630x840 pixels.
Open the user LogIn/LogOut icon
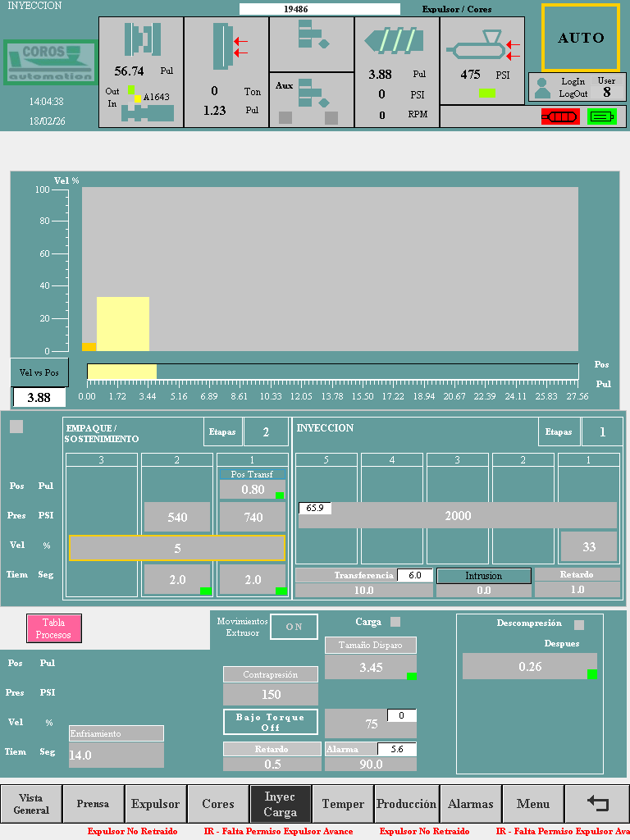click(542, 88)
